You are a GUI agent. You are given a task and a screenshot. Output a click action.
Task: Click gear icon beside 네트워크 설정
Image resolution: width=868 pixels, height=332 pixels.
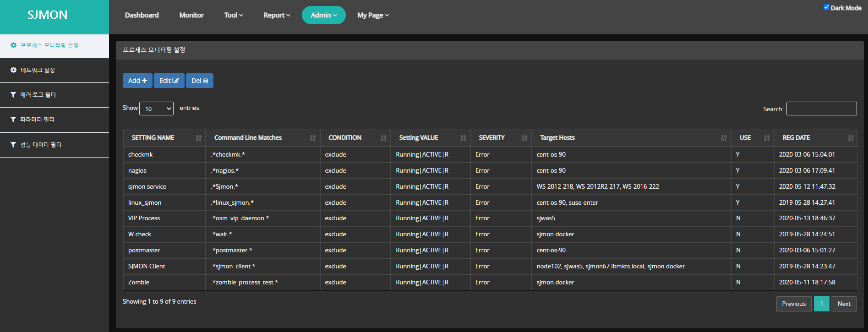point(13,70)
